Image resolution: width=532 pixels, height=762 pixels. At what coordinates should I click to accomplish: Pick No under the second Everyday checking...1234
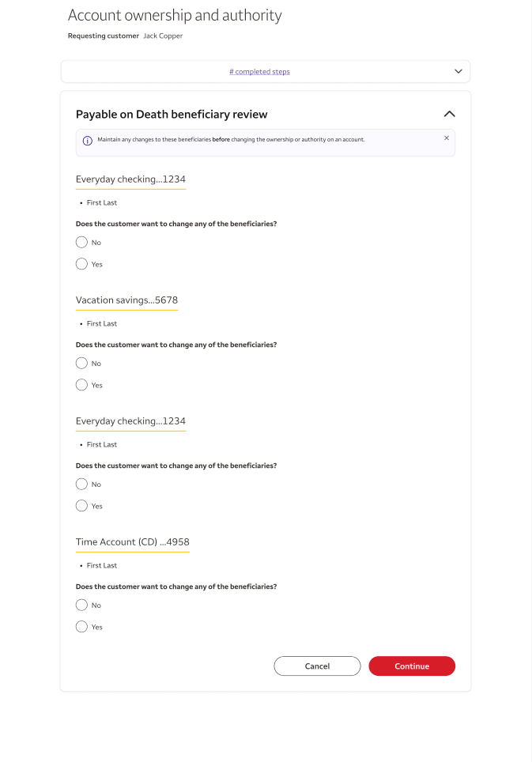(81, 485)
